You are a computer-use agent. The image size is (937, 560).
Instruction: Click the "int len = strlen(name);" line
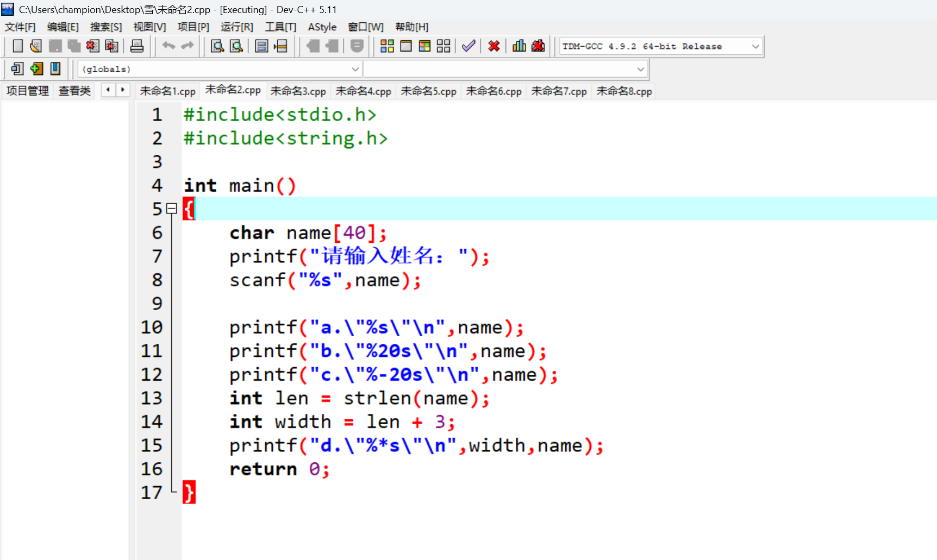359,398
